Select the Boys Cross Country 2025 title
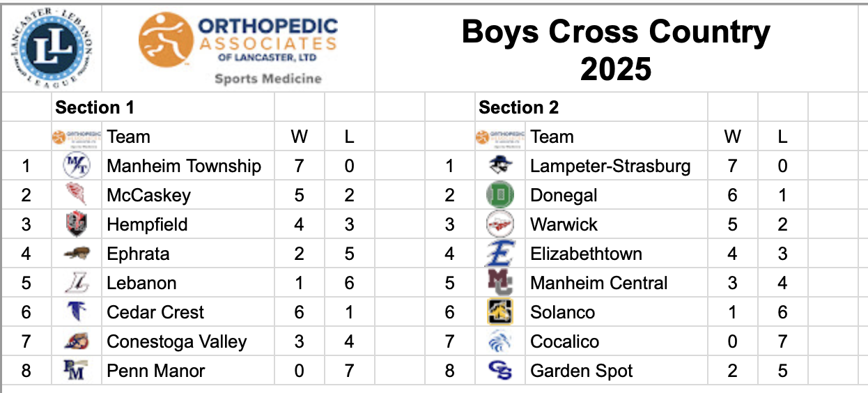This screenshot has height=393, width=868. 616,50
